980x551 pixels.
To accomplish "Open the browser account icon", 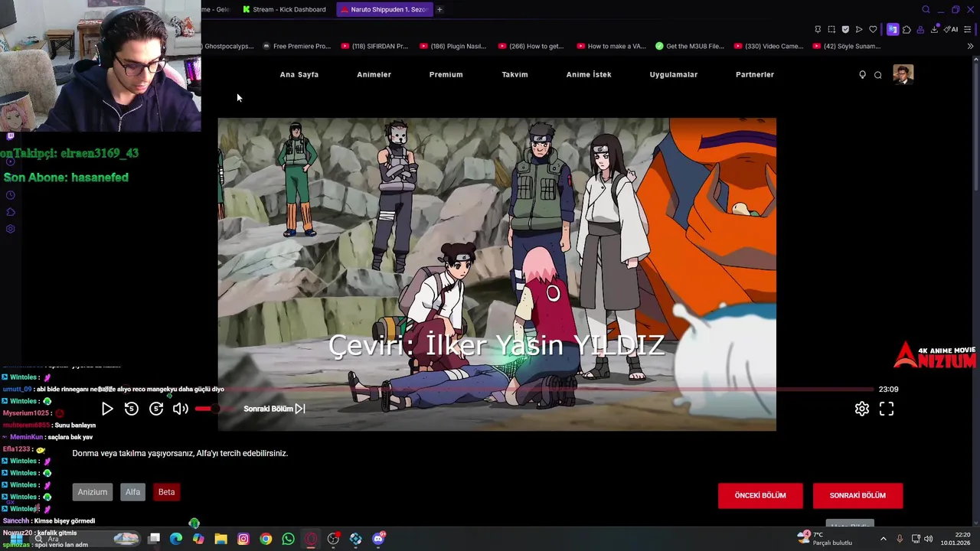I will [x=920, y=29].
